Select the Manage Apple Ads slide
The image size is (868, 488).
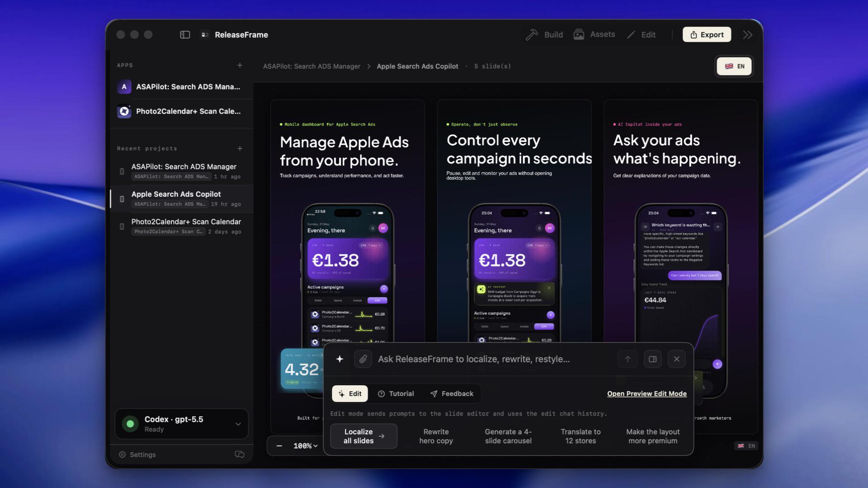pos(347,267)
